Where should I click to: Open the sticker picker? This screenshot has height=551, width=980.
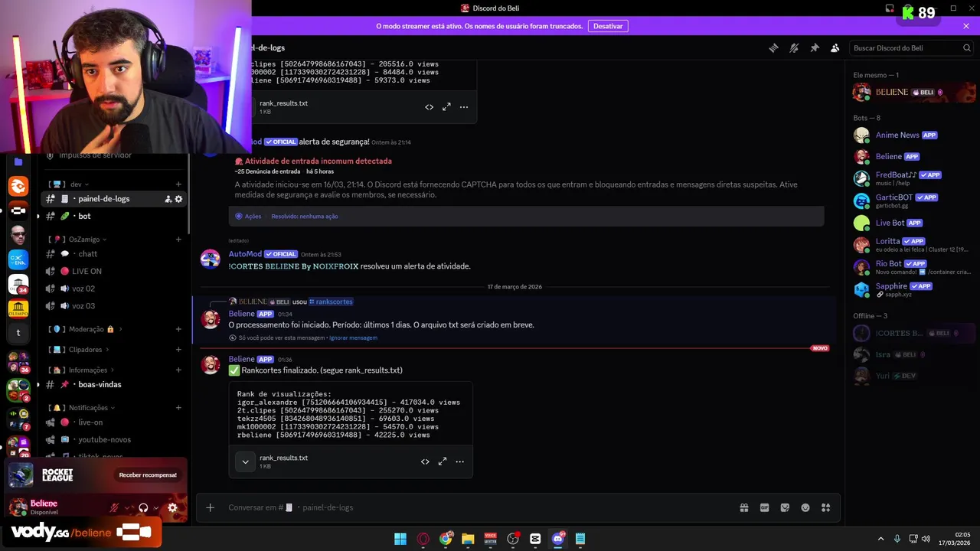point(785,507)
